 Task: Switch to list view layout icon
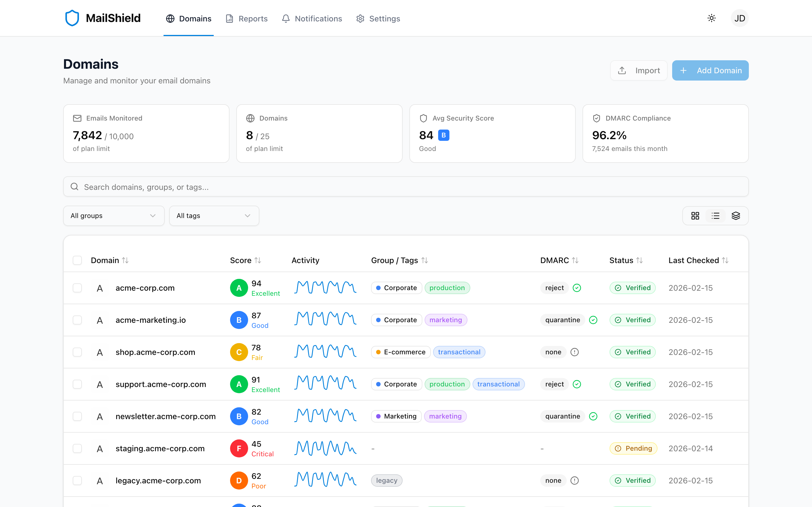[x=715, y=215]
